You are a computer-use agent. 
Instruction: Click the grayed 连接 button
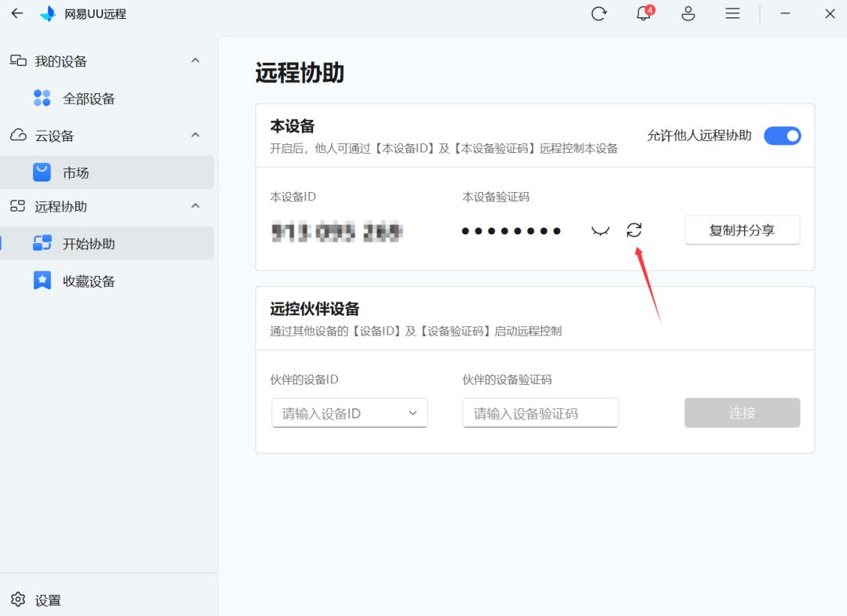(742, 413)
